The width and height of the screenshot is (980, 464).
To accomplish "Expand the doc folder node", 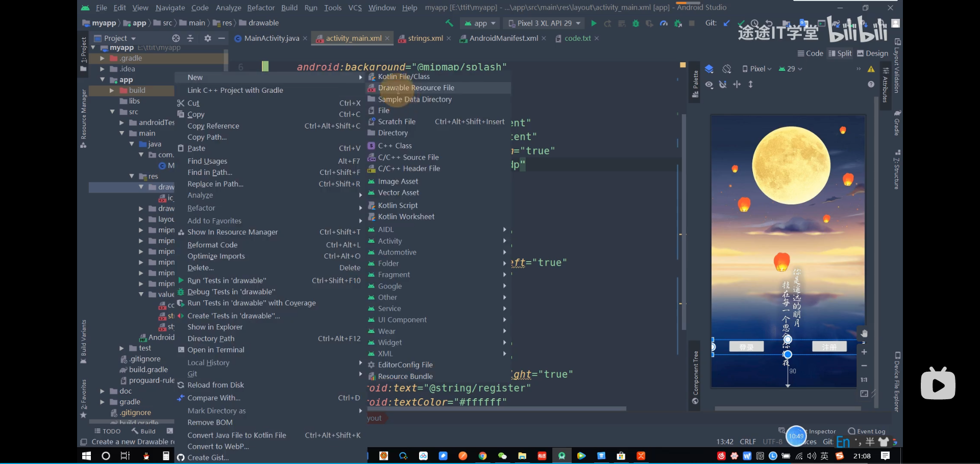I will pyautogui.click(x=103, y=391).
